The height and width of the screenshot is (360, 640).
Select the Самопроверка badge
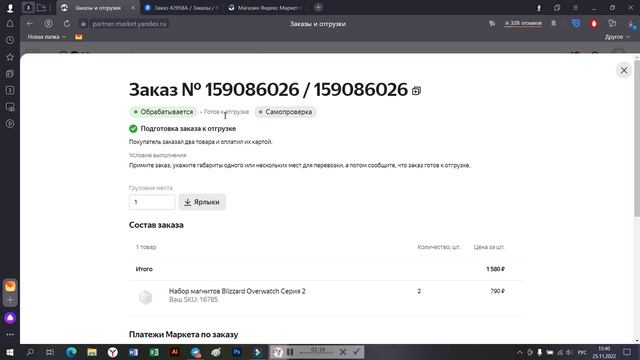[x=285, y=112]
